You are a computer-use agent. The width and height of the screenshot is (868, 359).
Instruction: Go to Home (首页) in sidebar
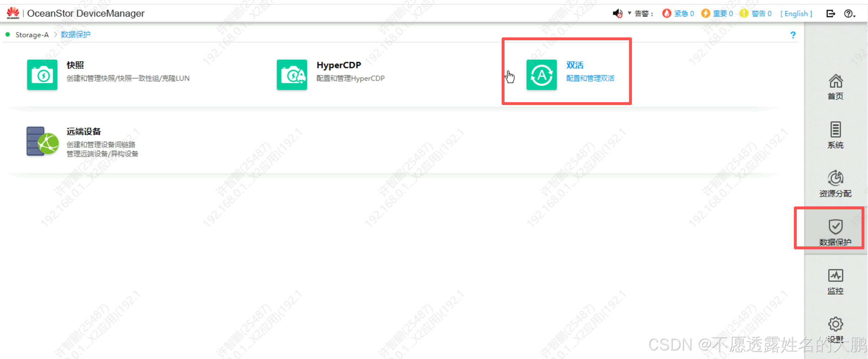836,87
